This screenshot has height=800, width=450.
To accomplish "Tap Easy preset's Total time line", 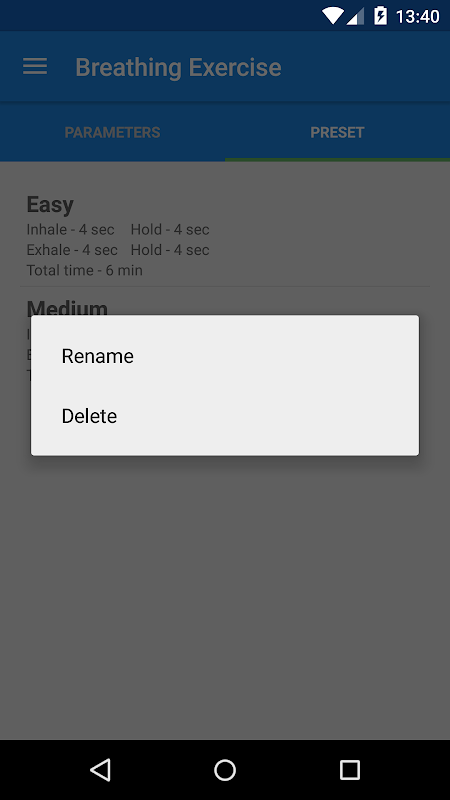I will click(85, 270).
